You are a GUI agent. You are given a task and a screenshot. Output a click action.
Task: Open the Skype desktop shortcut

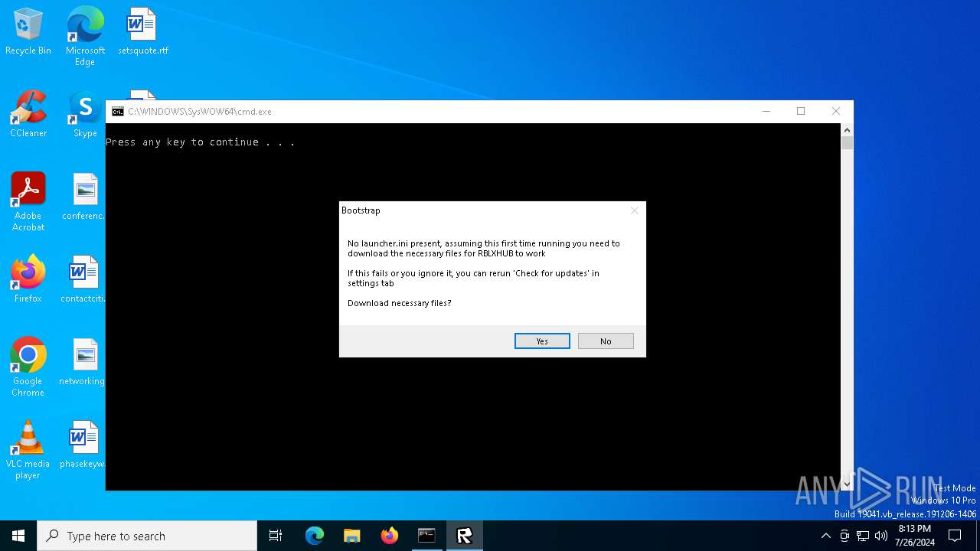click(x=85, y=115)
